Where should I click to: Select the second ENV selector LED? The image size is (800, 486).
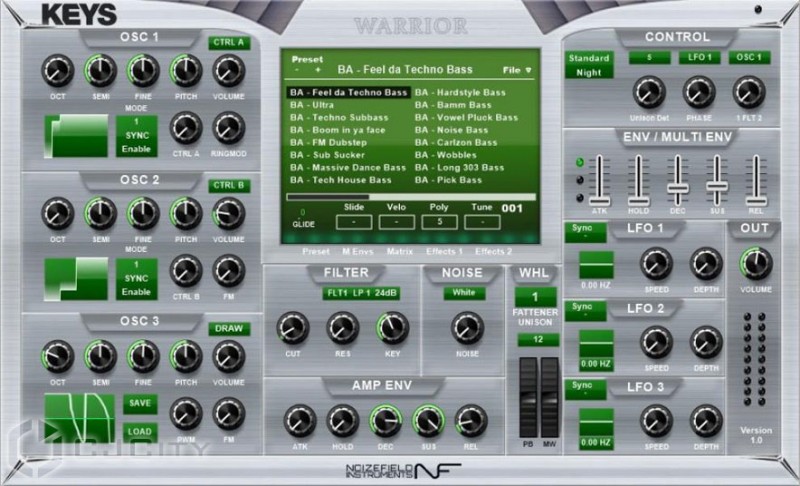point(580,180)
